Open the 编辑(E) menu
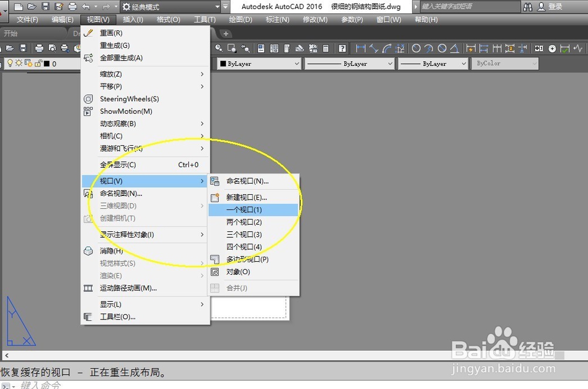The image size is (588, 389). pyautogui.click(x=63, y=19)
